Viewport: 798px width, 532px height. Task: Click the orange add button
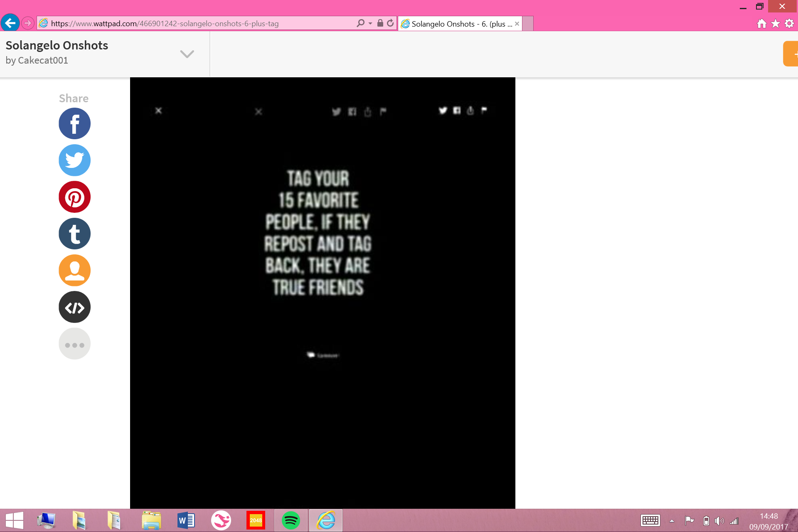[x=791, y=54]
